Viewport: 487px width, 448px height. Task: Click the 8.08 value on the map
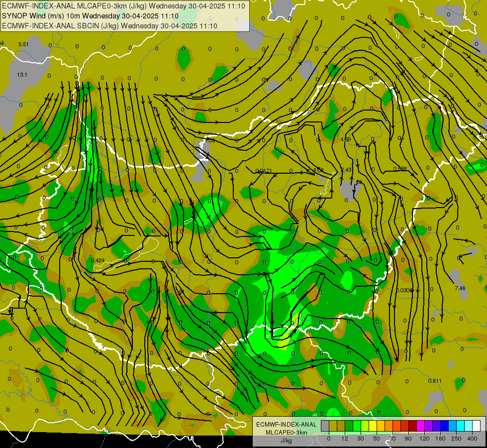[318, 170]
